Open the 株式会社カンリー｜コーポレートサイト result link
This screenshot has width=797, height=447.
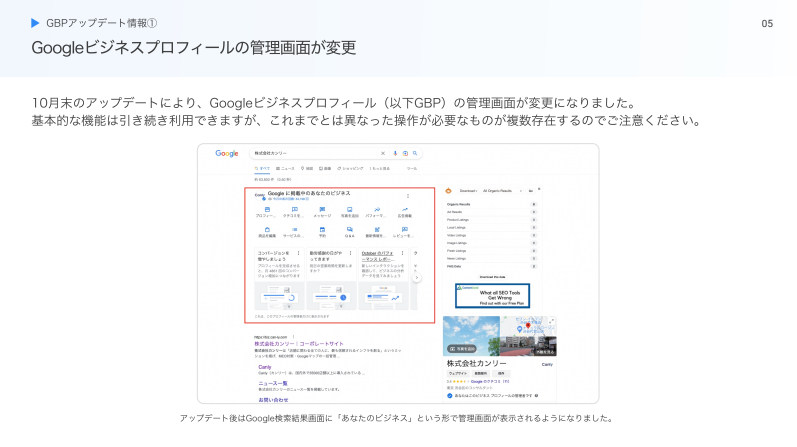(299, 344)
